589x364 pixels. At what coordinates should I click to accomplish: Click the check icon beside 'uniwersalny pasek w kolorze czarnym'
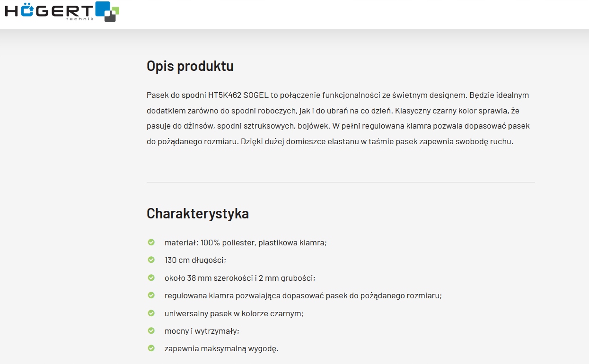point(151,313)
